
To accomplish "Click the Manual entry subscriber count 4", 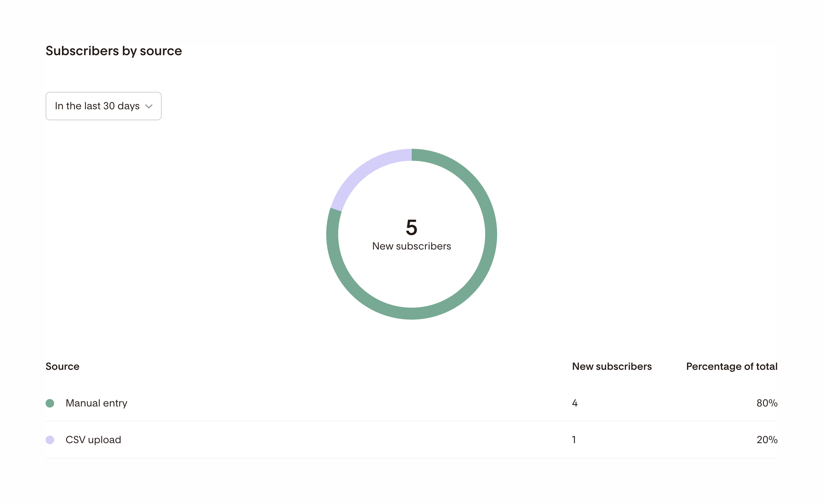I will [x=574, y=403].
